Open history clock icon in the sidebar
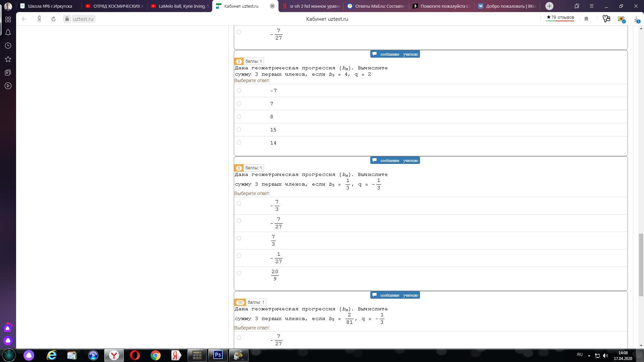Image resolution: width=644 pixels, height=362 pixels. [8, 46]
